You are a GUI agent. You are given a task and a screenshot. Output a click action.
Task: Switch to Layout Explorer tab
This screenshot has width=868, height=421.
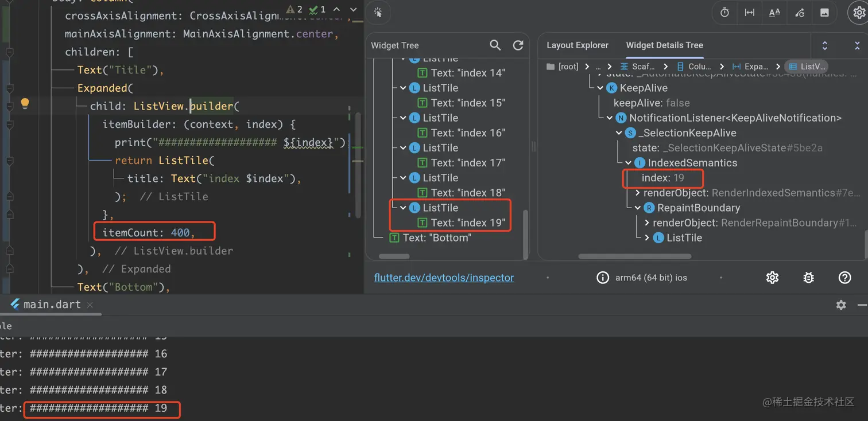point(578,45)
